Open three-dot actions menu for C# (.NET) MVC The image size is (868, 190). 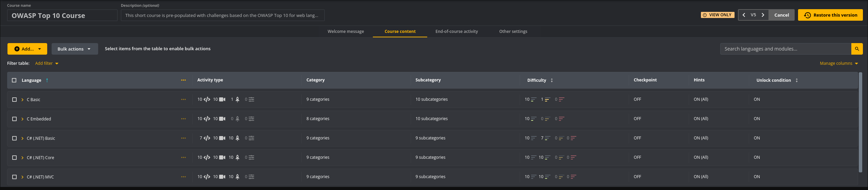click(183, 177)
